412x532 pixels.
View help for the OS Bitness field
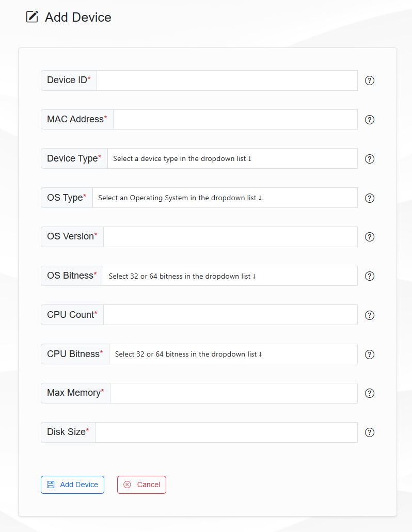tap(370, 276)
